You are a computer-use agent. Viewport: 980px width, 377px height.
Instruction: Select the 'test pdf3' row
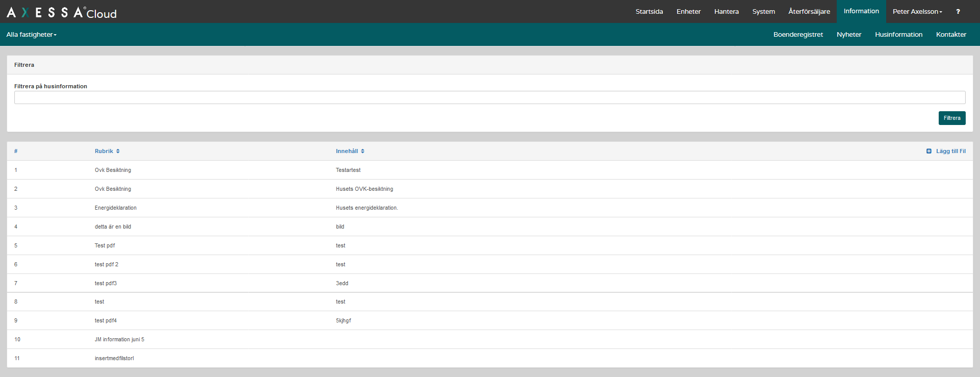point(489,283)
